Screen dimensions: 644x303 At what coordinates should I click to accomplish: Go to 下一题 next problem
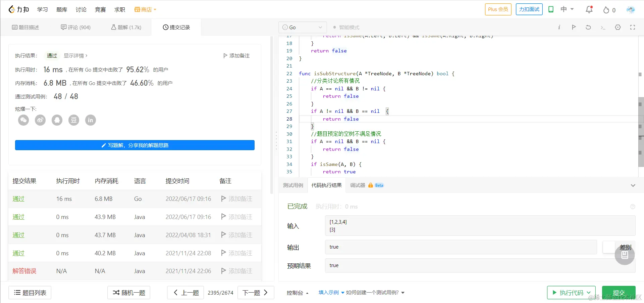256,293
